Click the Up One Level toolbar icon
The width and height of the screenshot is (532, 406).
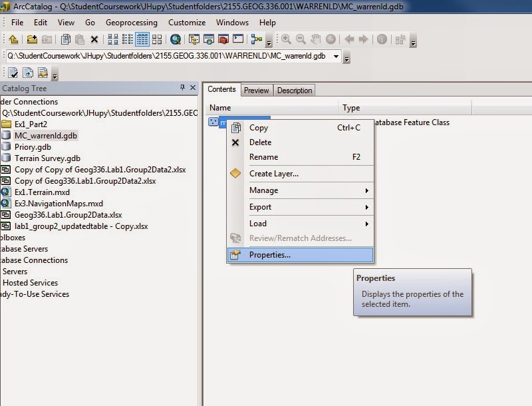pyautogui.click(x=13, y=39)
